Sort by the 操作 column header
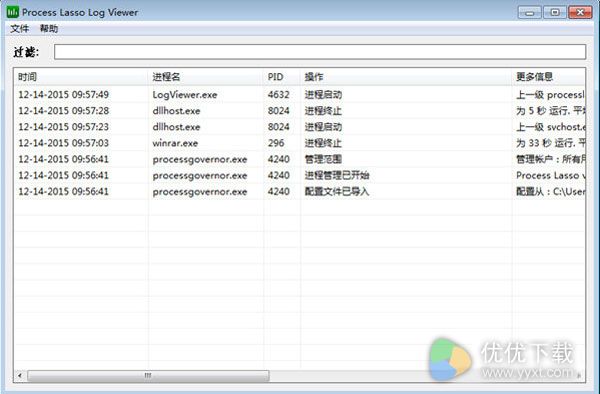 [406, 77]
